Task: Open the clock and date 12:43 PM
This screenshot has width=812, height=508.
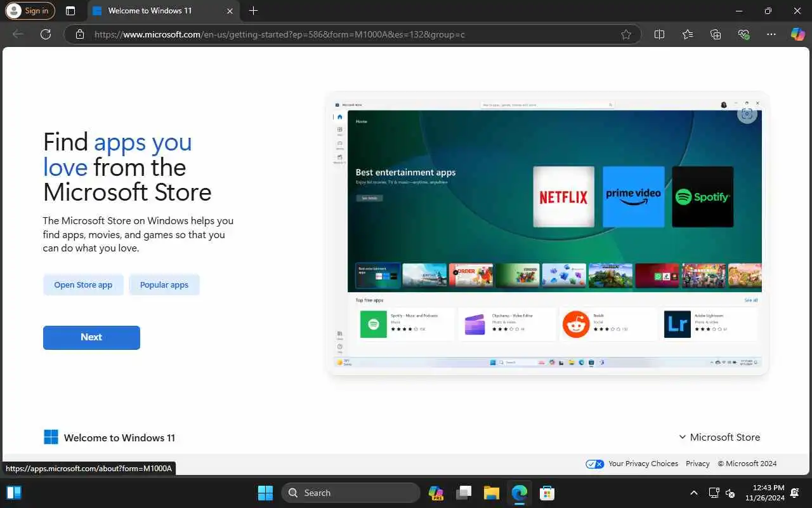Action: click(764, 493)
